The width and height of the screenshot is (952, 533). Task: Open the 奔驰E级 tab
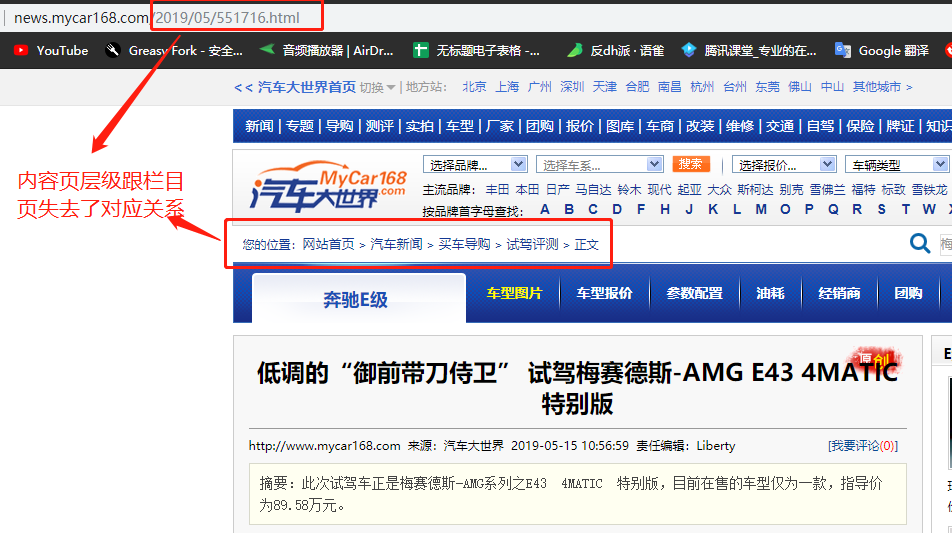pos(359,298)
